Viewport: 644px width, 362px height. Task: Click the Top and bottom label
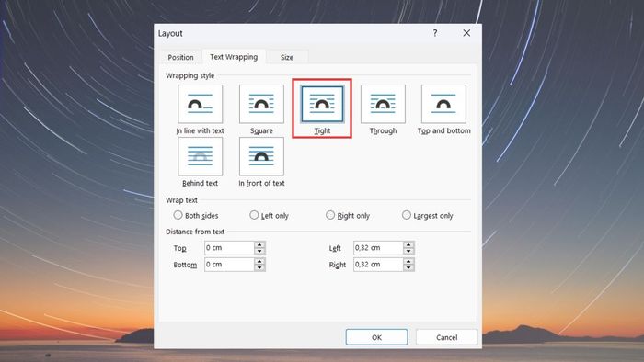click(x=443, y=130)
